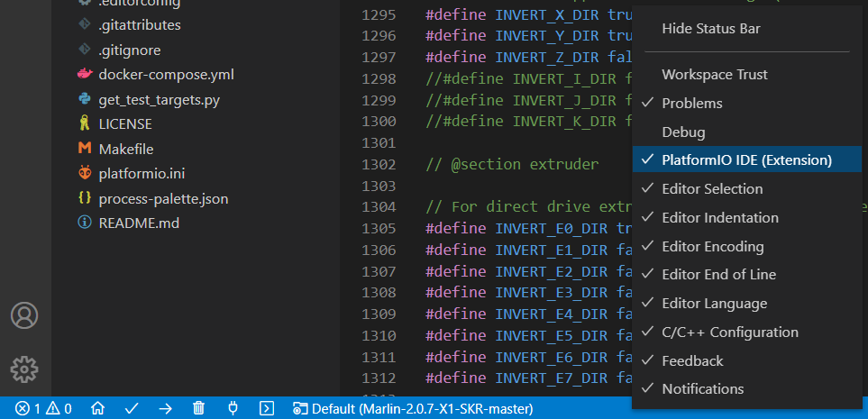Open platformio.ini in the explorer
868x419 pixels.
[142, 172]
